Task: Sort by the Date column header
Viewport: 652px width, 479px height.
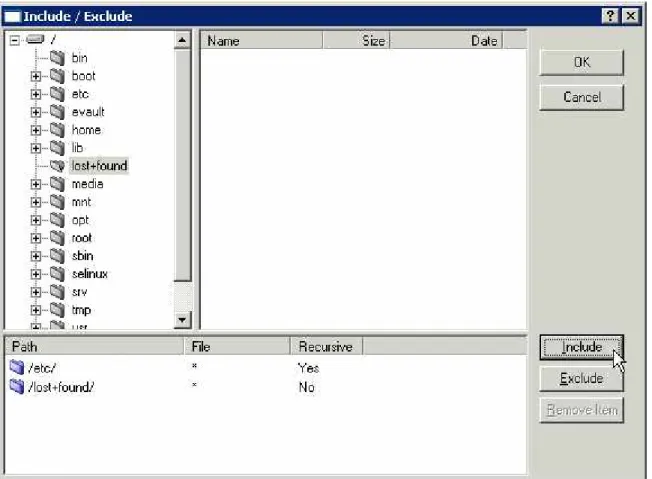Action: [x=446, y=41]
